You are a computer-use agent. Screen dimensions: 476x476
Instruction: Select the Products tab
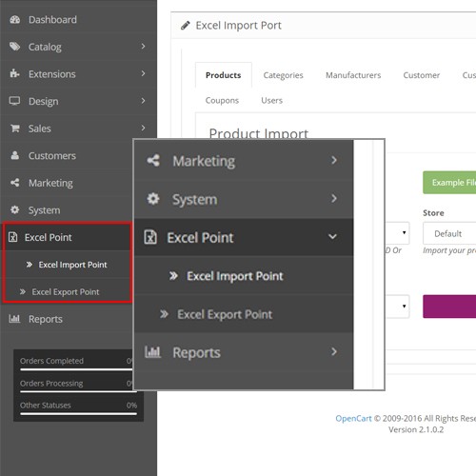tap(224, 75)
